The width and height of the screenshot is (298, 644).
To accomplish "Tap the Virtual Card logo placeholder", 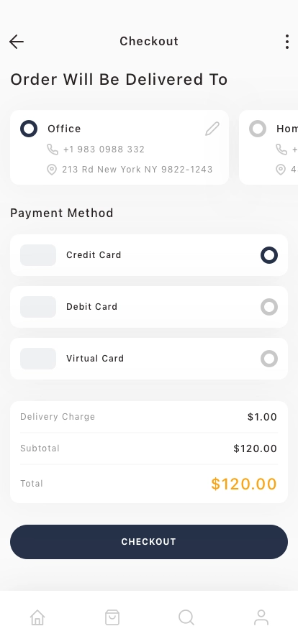I will pos(38,359).
